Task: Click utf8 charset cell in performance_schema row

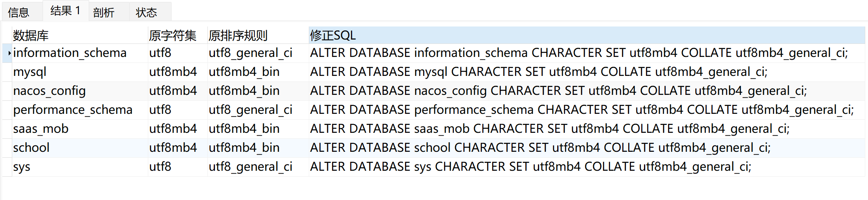Action: (x=177, y=110)
